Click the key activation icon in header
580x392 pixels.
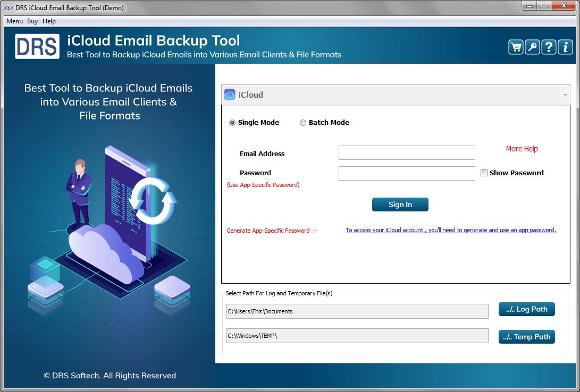pyautogui.click(x=532, y=47)
